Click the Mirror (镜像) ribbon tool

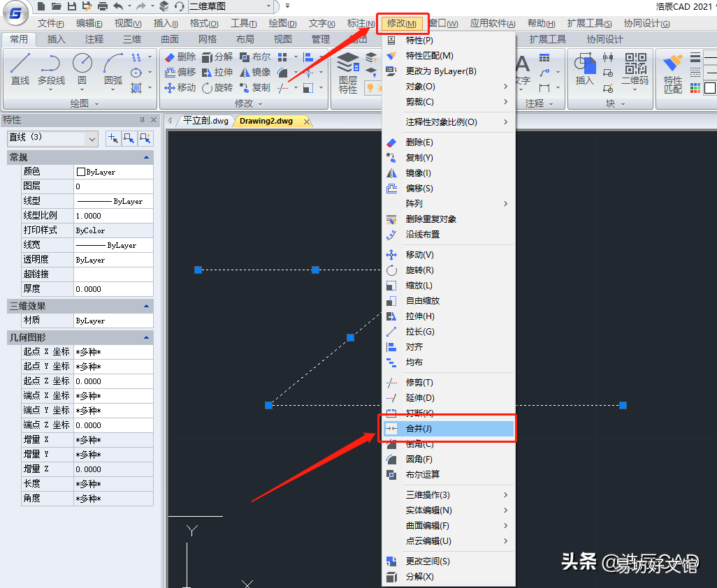(x=255, y=72)
